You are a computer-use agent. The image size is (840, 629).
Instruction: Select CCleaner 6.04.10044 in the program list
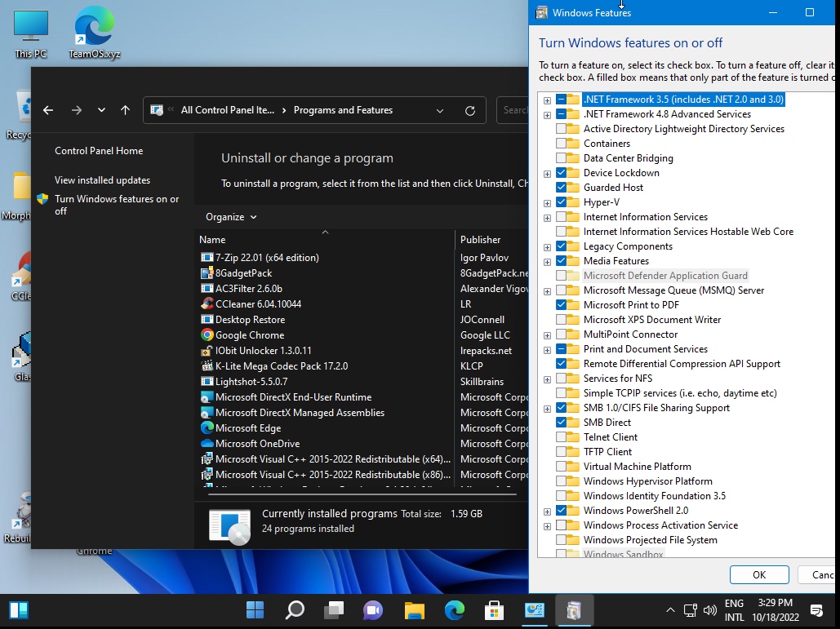pyautogui.click(x=258, y=304)
